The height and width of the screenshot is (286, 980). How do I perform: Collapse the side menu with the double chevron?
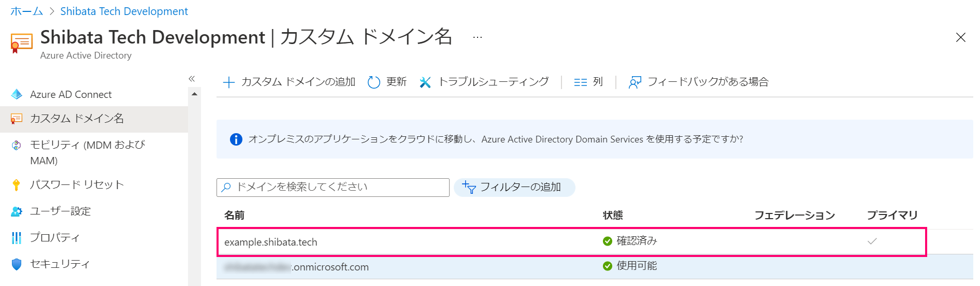point(192,79)
